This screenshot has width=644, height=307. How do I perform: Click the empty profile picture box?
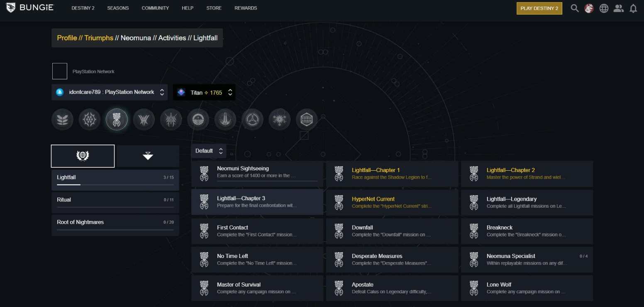pos(60,71)
